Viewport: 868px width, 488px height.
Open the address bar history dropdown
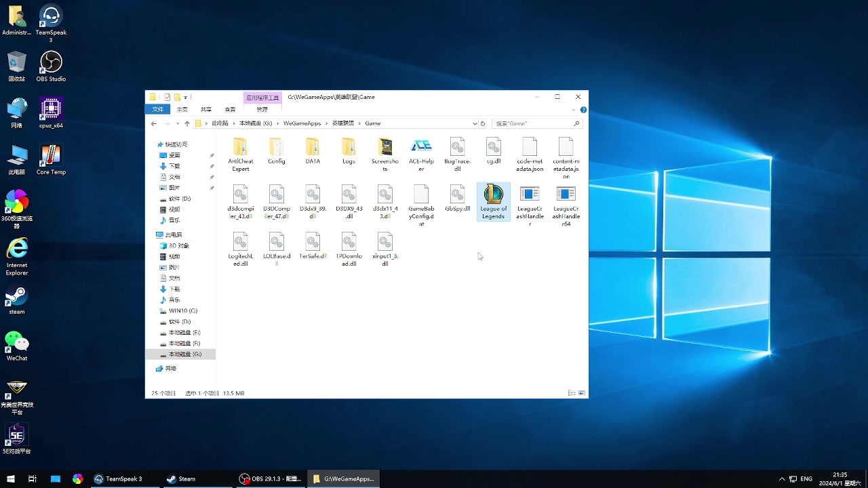[475, 123]
